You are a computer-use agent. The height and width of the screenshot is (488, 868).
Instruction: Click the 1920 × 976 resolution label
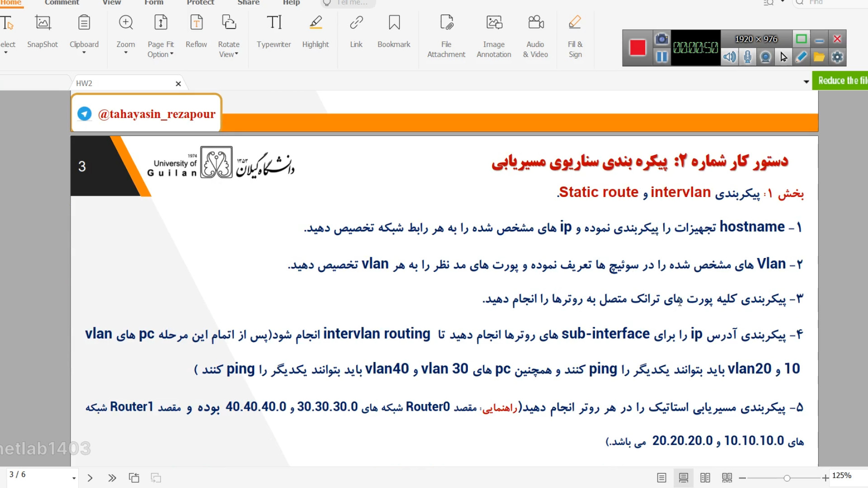pyautogui.click(x=756, y=39)
